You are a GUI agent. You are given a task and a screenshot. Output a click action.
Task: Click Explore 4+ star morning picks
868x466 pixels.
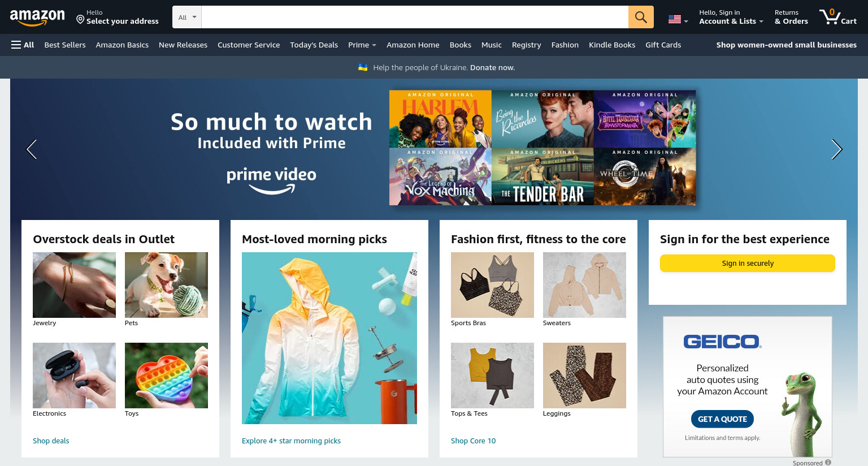291,441
